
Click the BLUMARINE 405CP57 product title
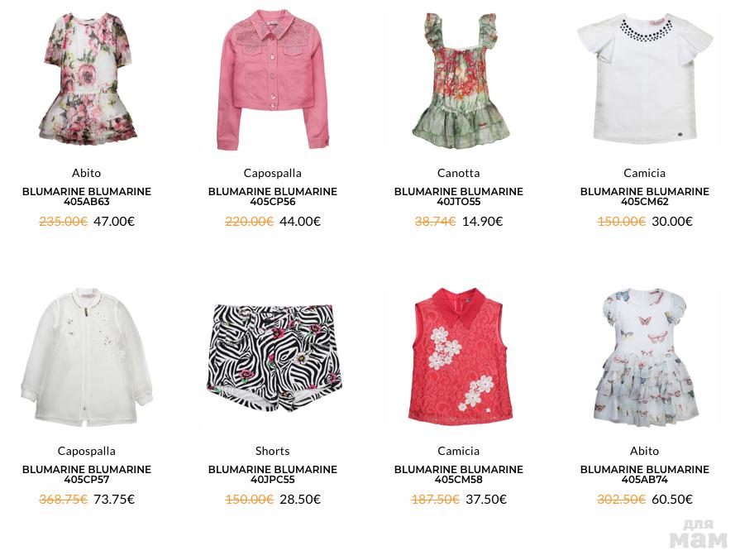(x=87, y=475)
